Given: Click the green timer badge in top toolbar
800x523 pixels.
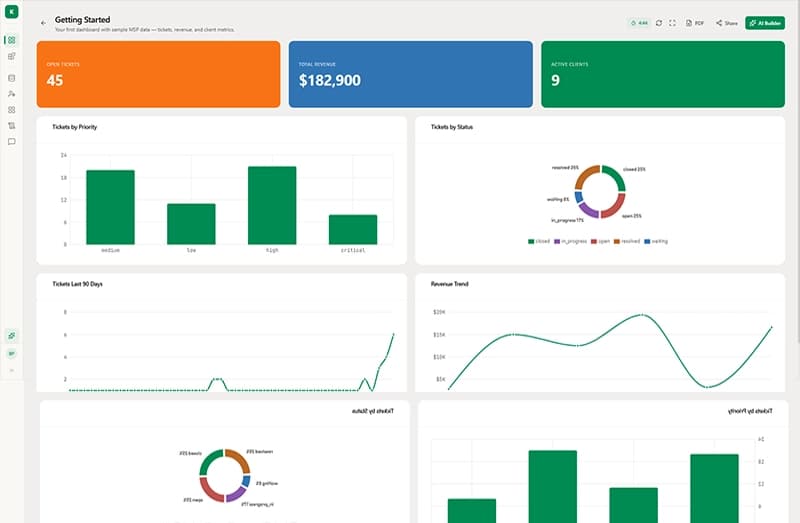Looking at the screenshot, I should (x=639, y=23).
